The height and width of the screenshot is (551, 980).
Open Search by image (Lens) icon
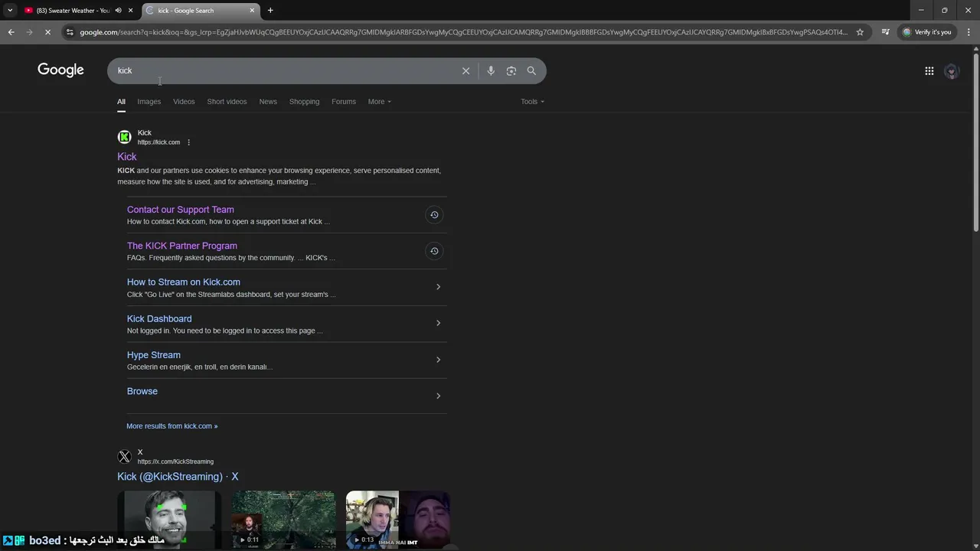point(511,70)
